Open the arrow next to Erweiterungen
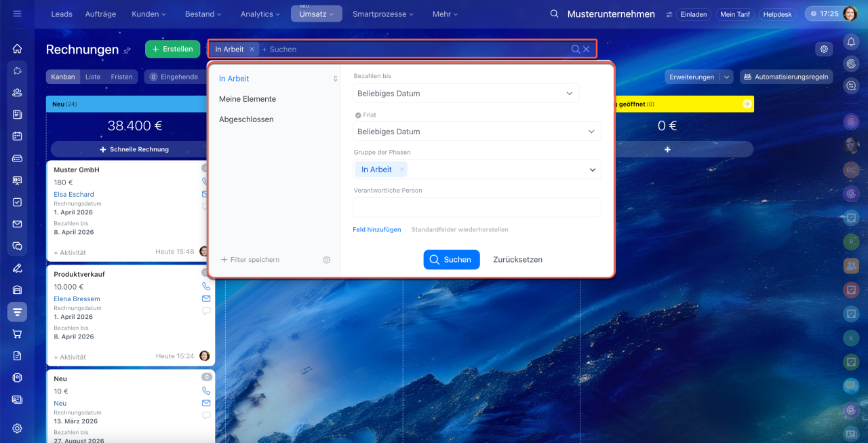 tap(727, 77)
